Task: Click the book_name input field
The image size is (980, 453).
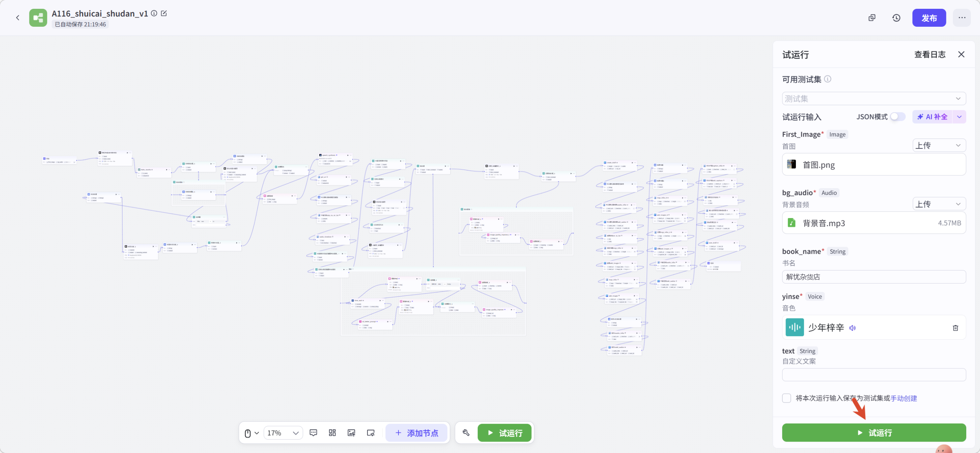Action: pos(874,277)
